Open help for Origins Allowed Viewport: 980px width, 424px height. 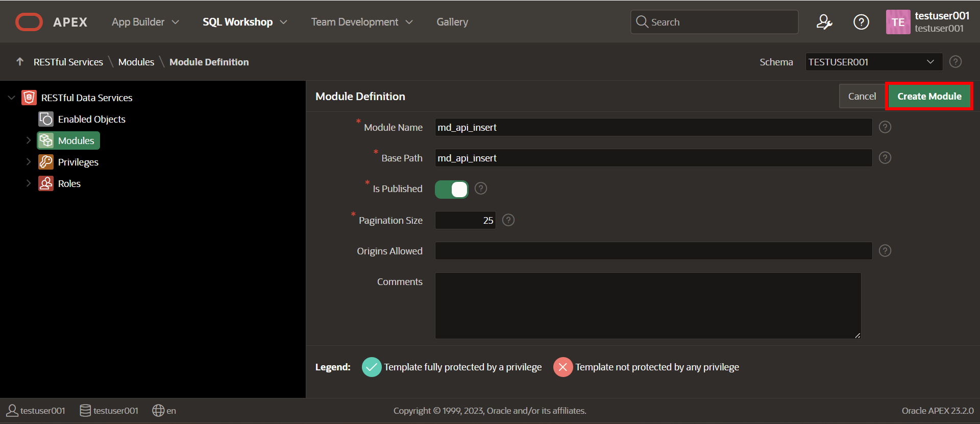pyautogui.click(x=885, y=251)
